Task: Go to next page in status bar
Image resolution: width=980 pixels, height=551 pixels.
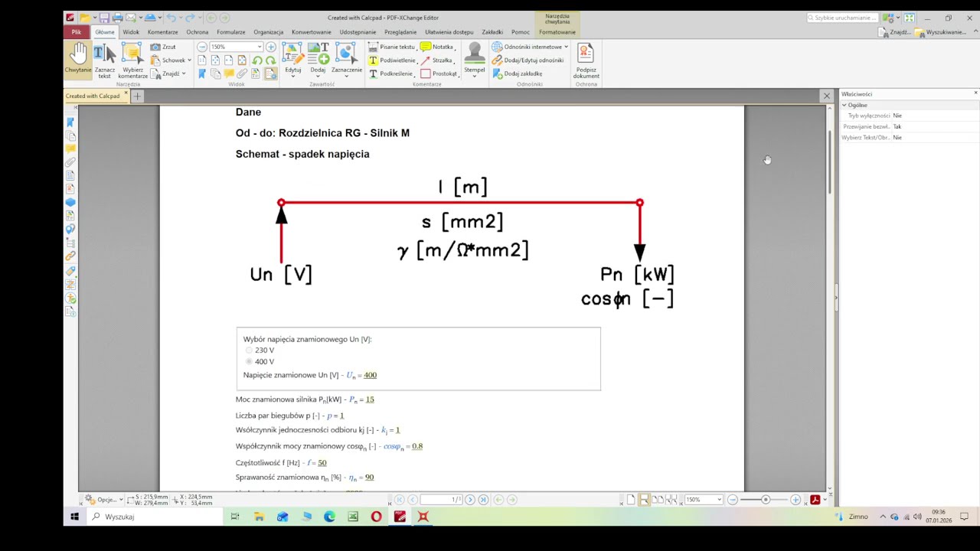Action: click(470, 500)
